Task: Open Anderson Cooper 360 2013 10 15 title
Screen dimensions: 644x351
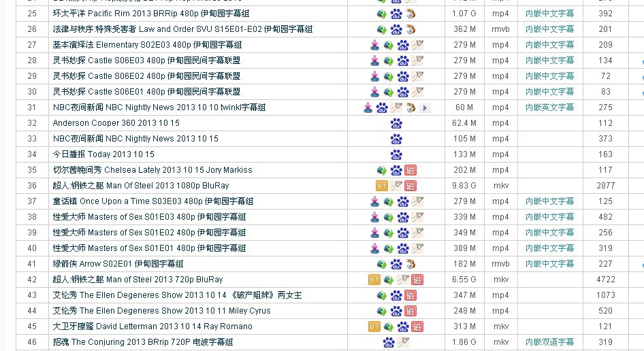Action: pos(116,122)
